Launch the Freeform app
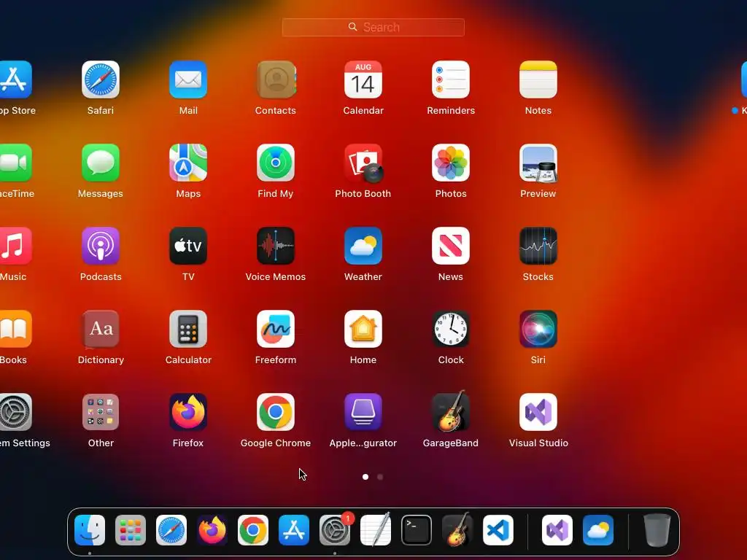The height and width of the screenshot is (560, 747). (276, 329)
